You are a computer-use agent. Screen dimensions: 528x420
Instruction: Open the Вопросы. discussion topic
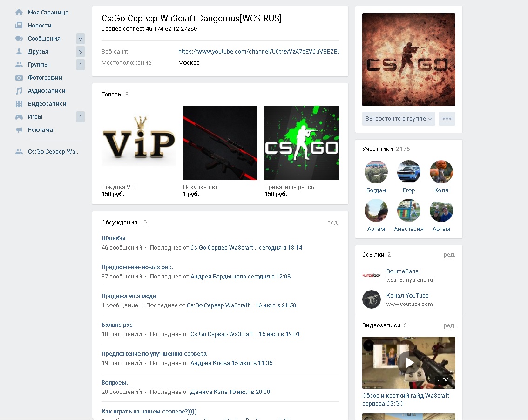115,383
